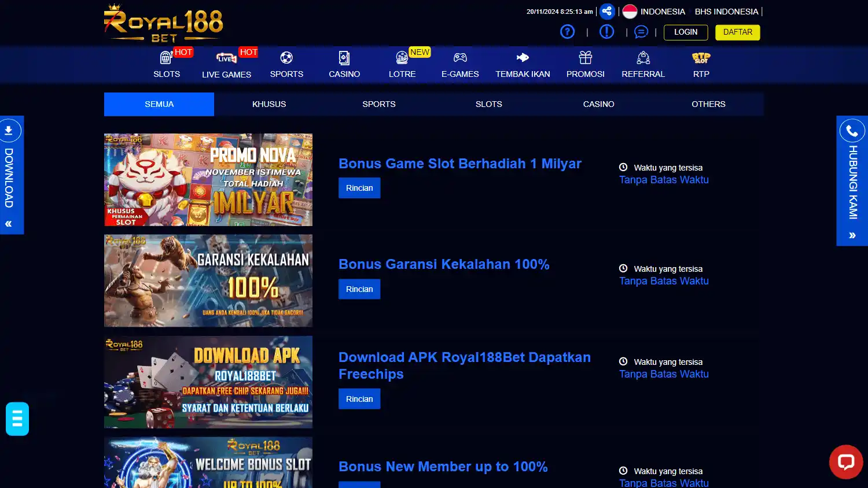This screenshot has height=488, width=868.
Task: Switch to the Others tab
Action: 709,104
